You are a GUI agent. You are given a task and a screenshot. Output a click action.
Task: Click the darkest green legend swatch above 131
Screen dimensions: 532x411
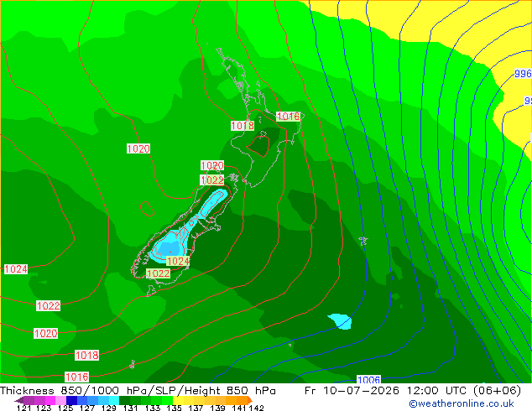coord(124,400)
